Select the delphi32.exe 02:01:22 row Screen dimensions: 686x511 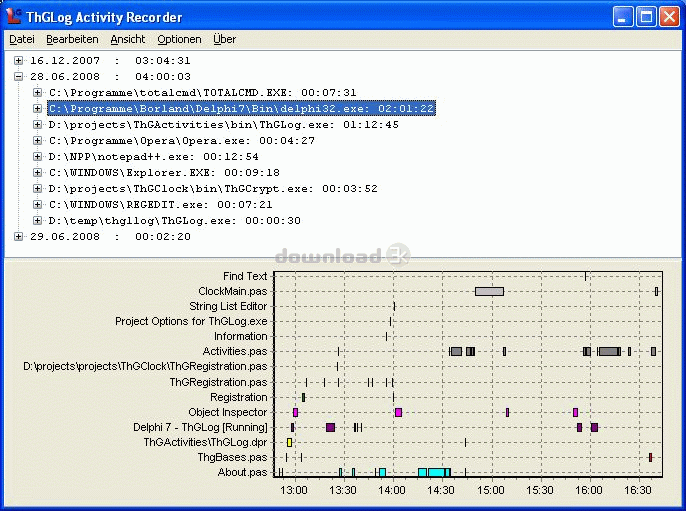(242, 108)
